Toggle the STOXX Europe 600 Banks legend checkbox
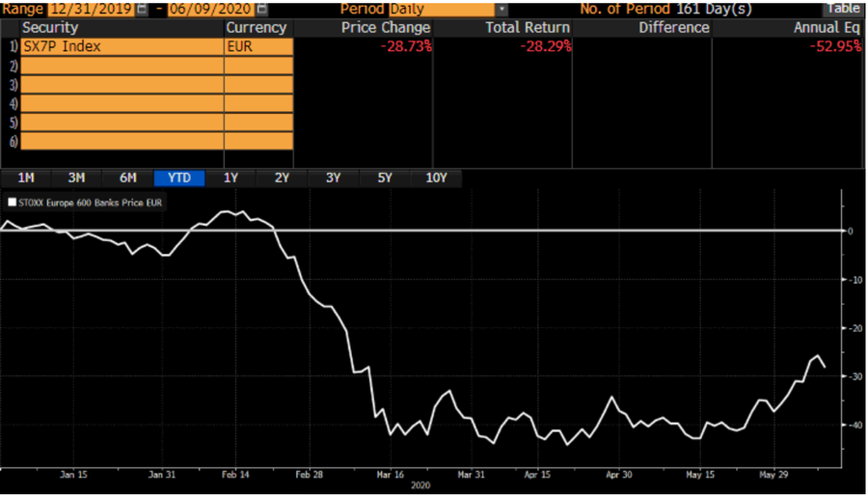Viewport: 868px width, 495px height. (x=12, y=203)
